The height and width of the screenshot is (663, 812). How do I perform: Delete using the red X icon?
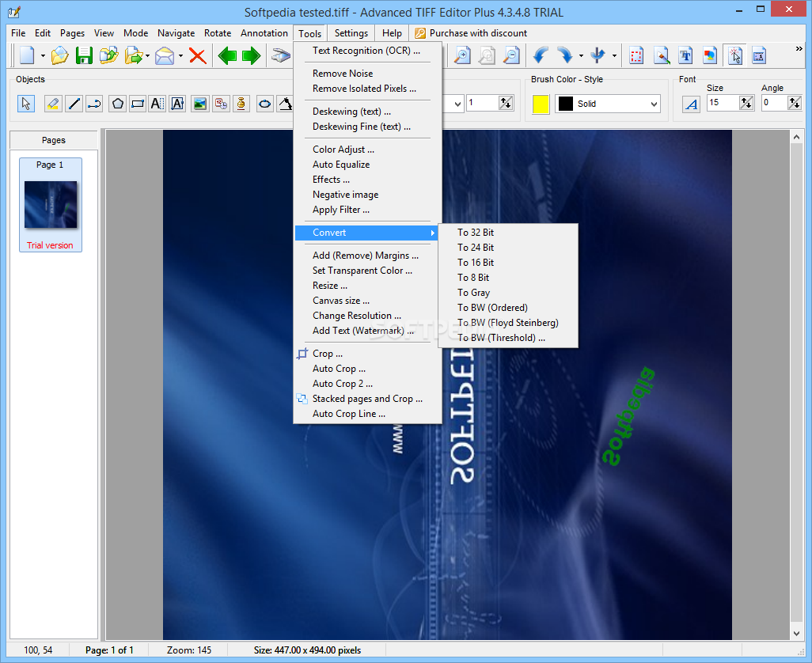coord(197,55)
